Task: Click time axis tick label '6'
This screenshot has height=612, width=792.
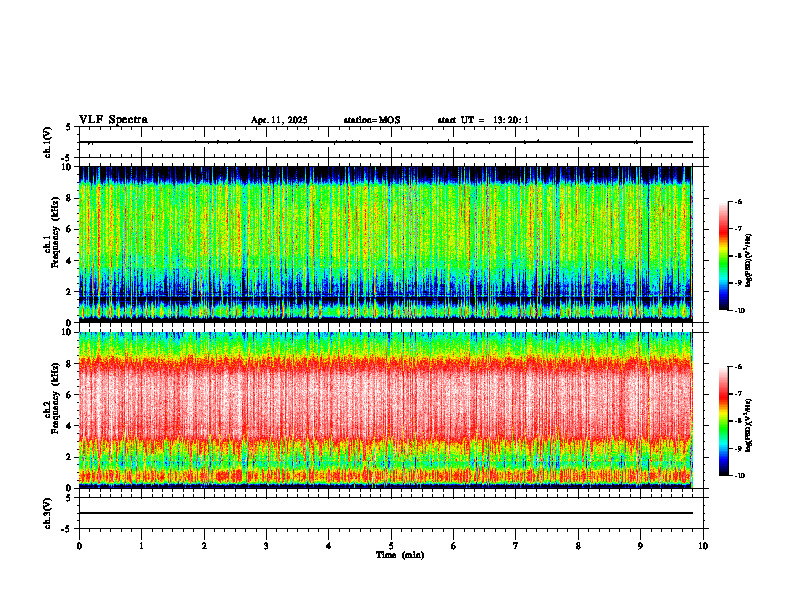Action: 454,546
